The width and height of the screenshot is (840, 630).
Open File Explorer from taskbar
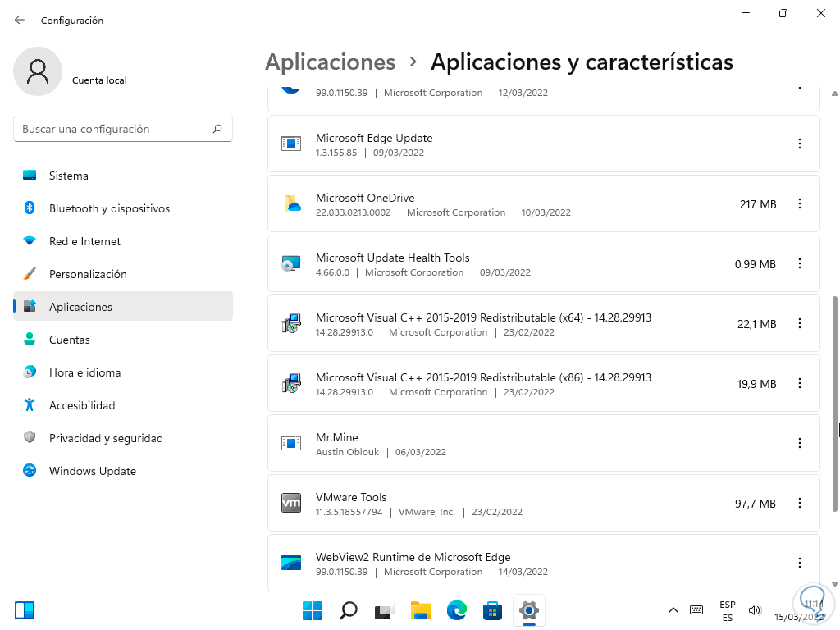(421, 610)
